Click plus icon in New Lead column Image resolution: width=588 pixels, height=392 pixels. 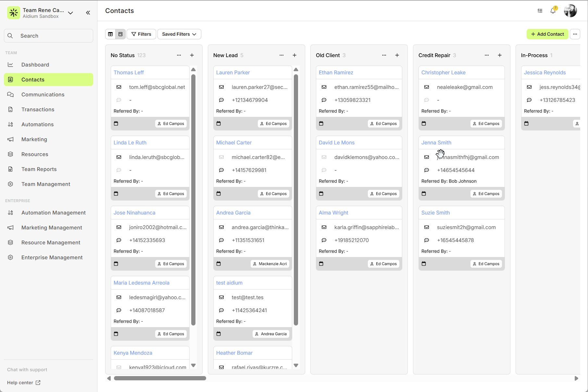click(x=294, y=55)
